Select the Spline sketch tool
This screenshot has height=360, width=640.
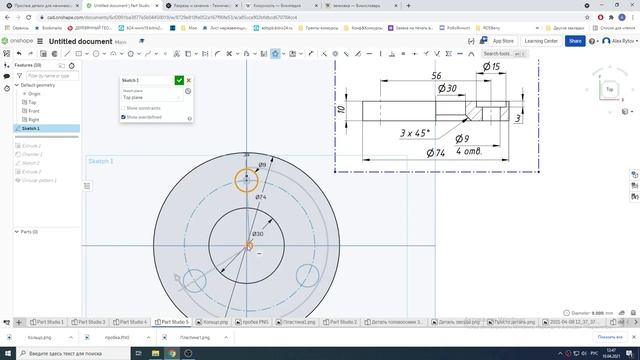(x=148, y=53)
